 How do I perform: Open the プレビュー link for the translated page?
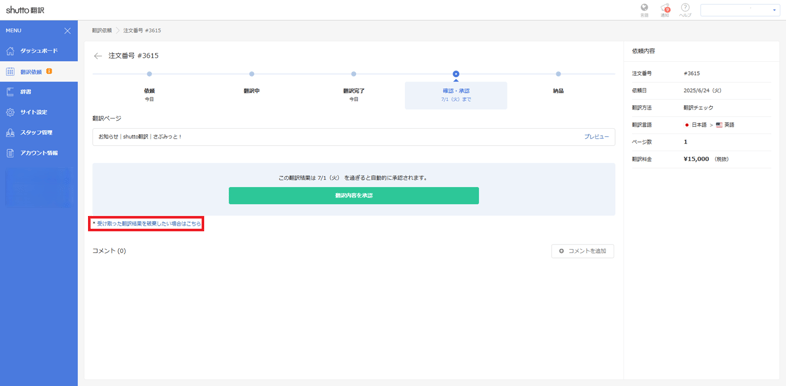click(x=597, y=136)
